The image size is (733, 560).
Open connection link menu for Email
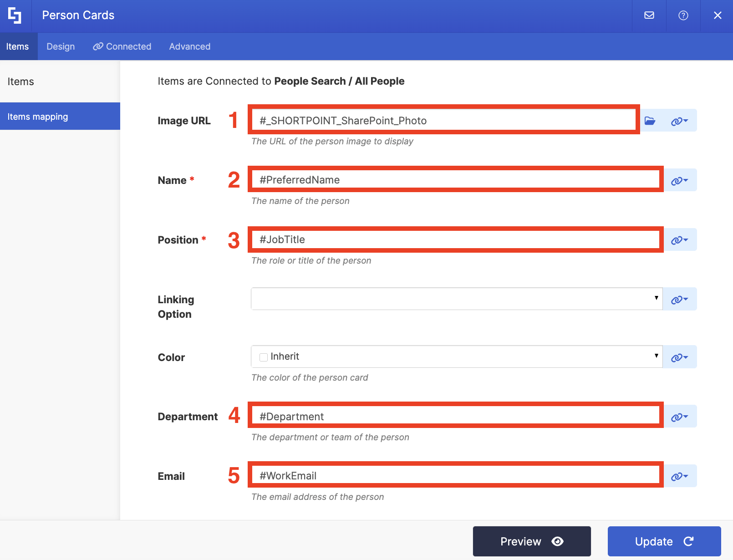pyautogui.click(x=679, y=476)
